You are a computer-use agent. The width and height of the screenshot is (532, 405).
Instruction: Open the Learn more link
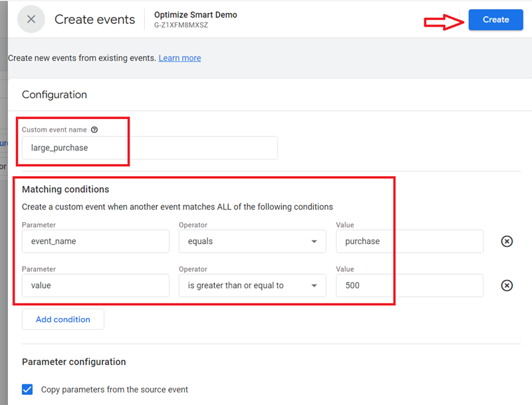180,58
